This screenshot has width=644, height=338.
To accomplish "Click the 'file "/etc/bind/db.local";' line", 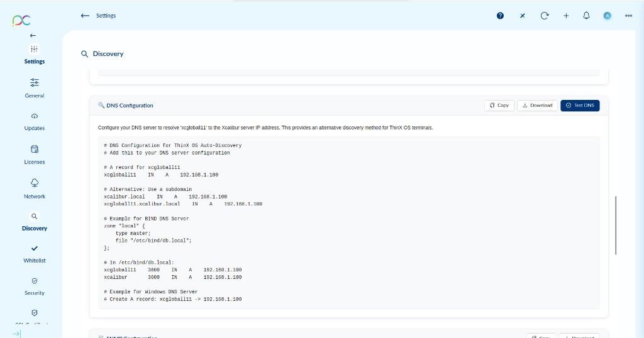I will coord(153,241).
